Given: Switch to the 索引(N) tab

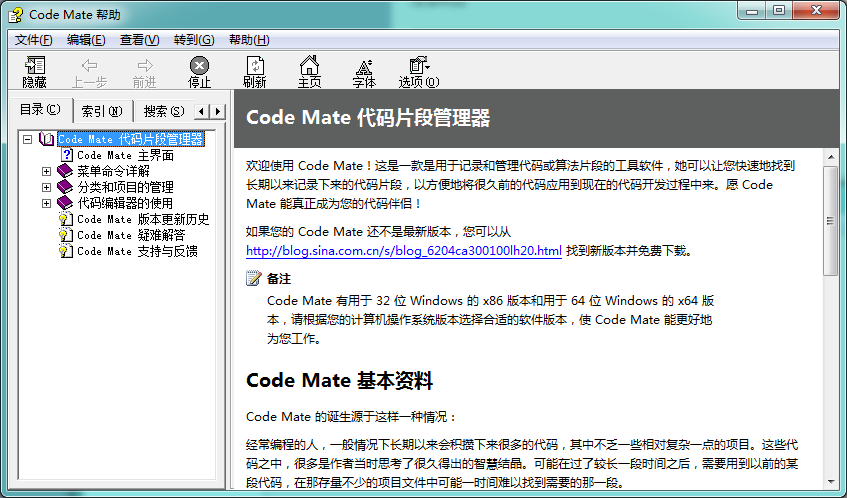Looking at the screenshot, I should (x=102, y=111).
